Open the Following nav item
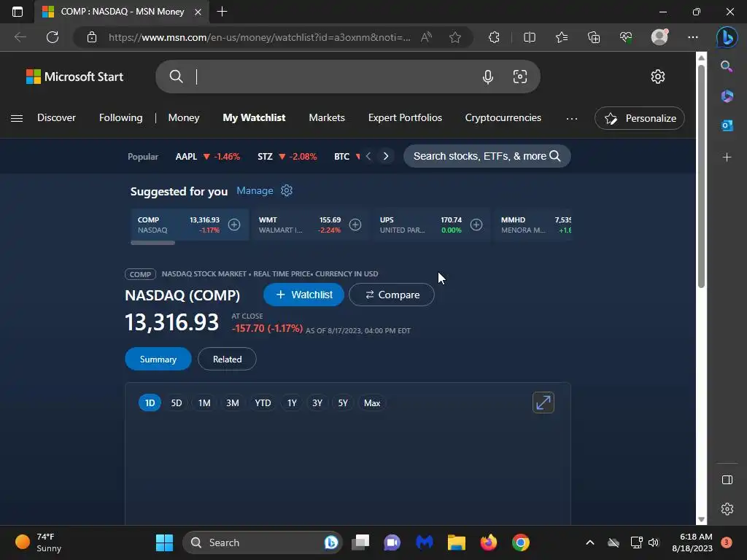747x560 pixels. [x=120, y=117]
